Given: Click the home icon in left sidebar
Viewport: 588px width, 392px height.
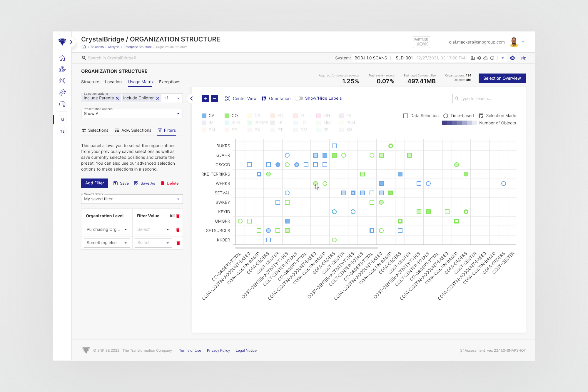Looking at the screenshot, I should pos(62,58).
